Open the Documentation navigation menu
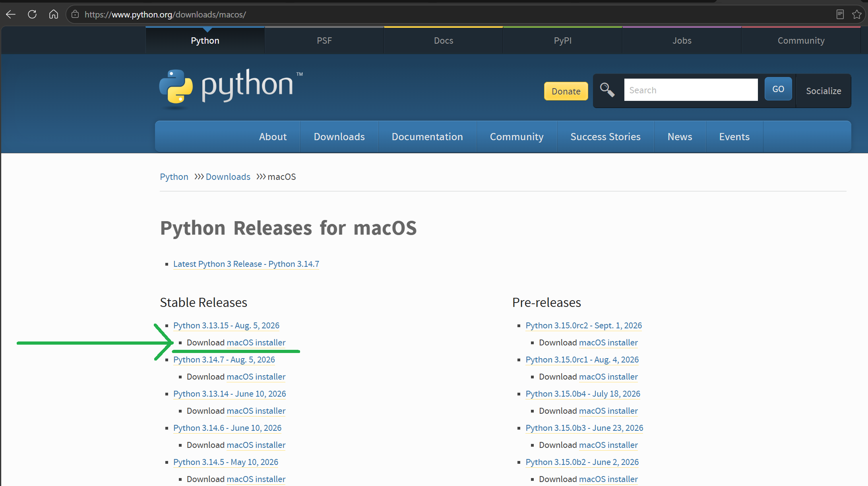Screen dimensions: 868x486 [427, 137]
